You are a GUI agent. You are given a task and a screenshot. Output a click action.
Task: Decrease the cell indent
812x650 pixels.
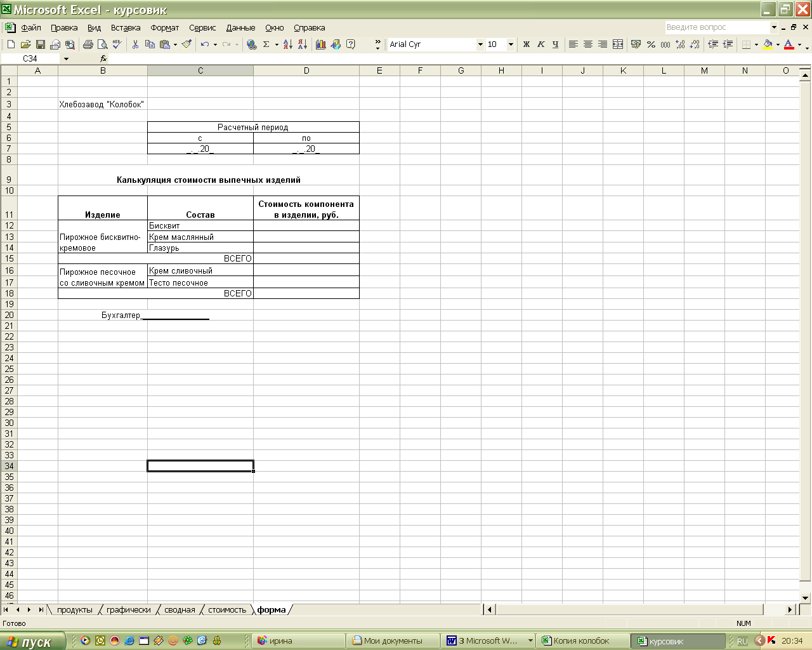tap(713, 44)
